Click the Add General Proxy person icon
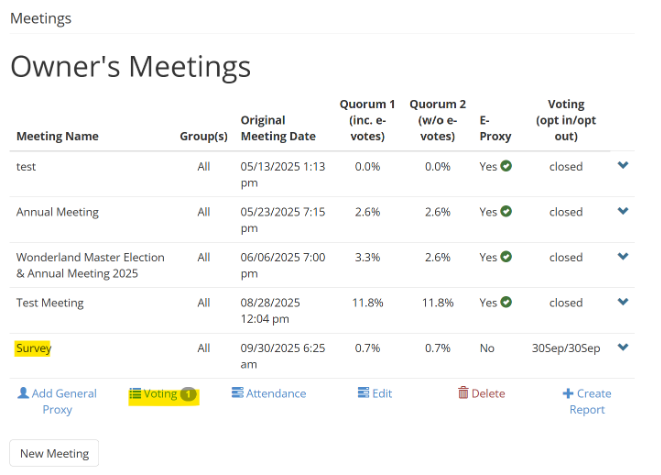Image resolution: width=661 pixels, height=475 pixels. tap(23, 393)
